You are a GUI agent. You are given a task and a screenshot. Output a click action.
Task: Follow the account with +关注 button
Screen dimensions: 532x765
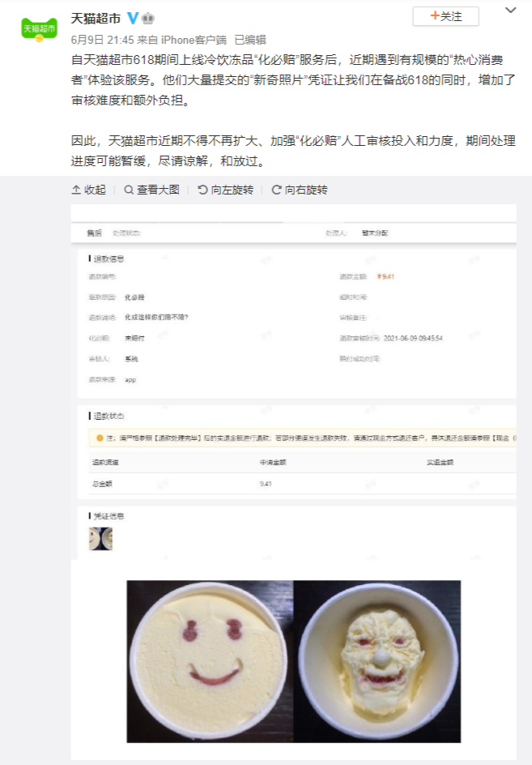445,16
